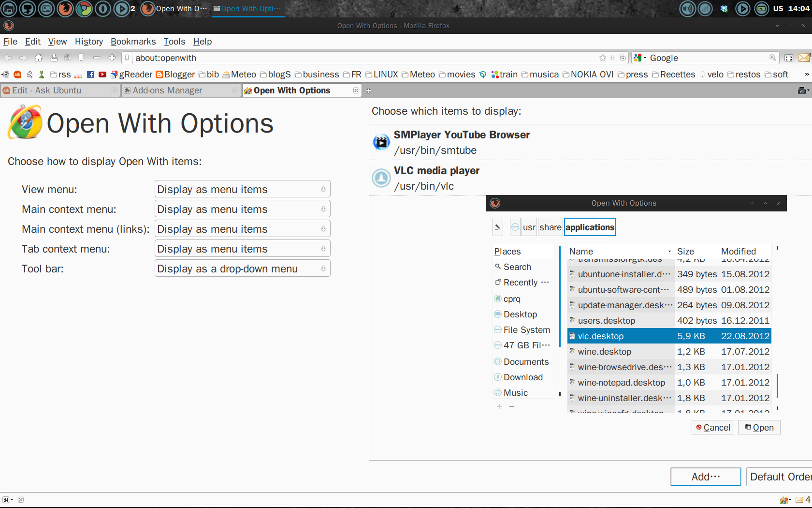This screenshot has width=812, height=508.
Task: Open the History menu
Action: [x=89, y=42]
